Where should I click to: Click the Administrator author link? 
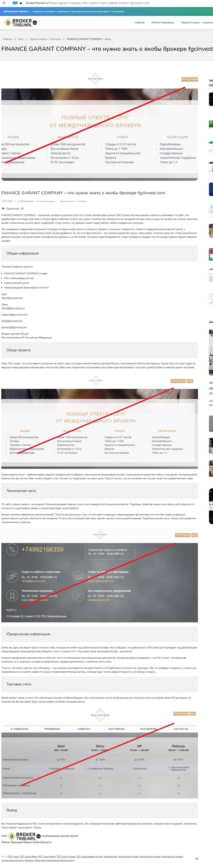pos(27,201)
